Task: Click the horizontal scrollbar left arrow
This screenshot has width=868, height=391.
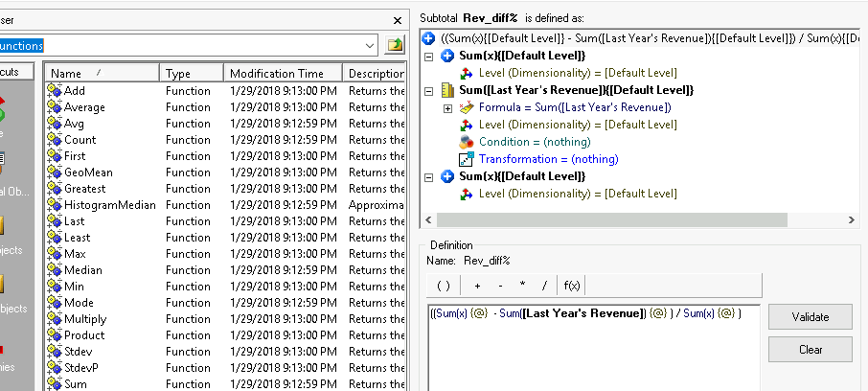Action: click(x=428, y=219)
